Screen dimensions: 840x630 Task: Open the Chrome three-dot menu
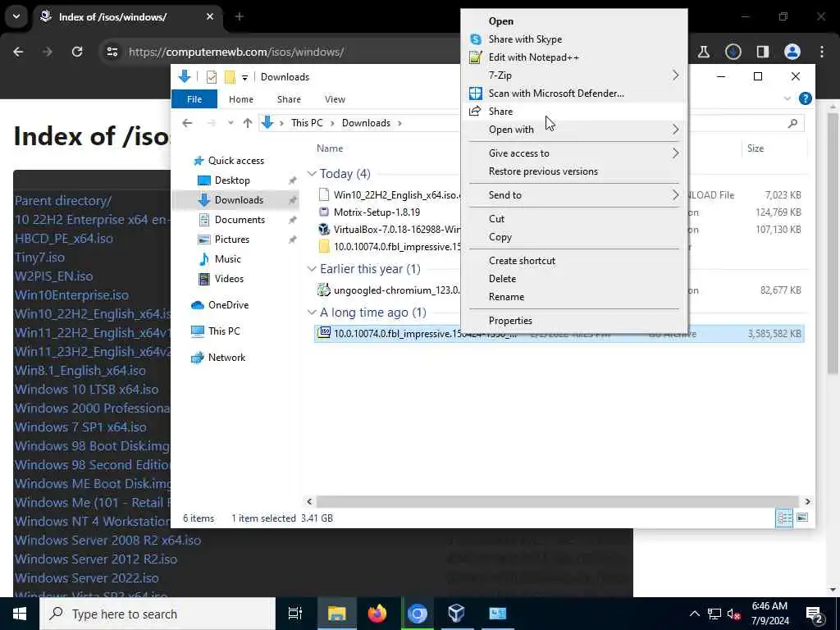click(x=822, y=52)
